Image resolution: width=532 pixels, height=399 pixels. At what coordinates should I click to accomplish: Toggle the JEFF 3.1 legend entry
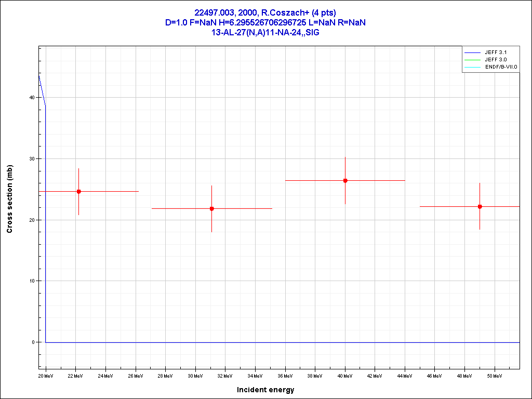coord(496,52)
